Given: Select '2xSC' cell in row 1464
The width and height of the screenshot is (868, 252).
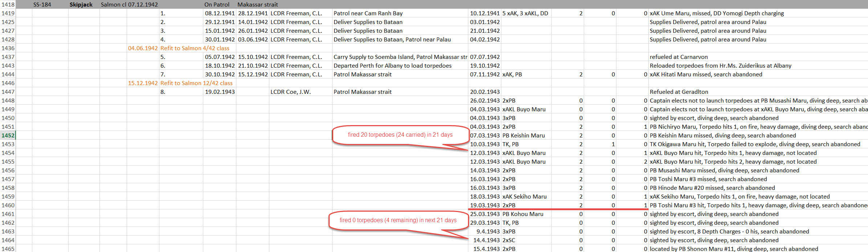Looking at the screenshot, I should tap(509, 240).
